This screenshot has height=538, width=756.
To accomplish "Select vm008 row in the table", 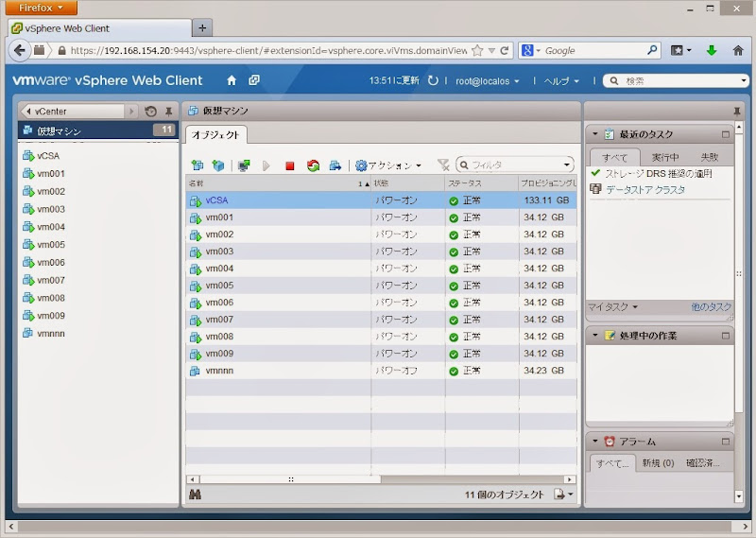I will (381, 337).
